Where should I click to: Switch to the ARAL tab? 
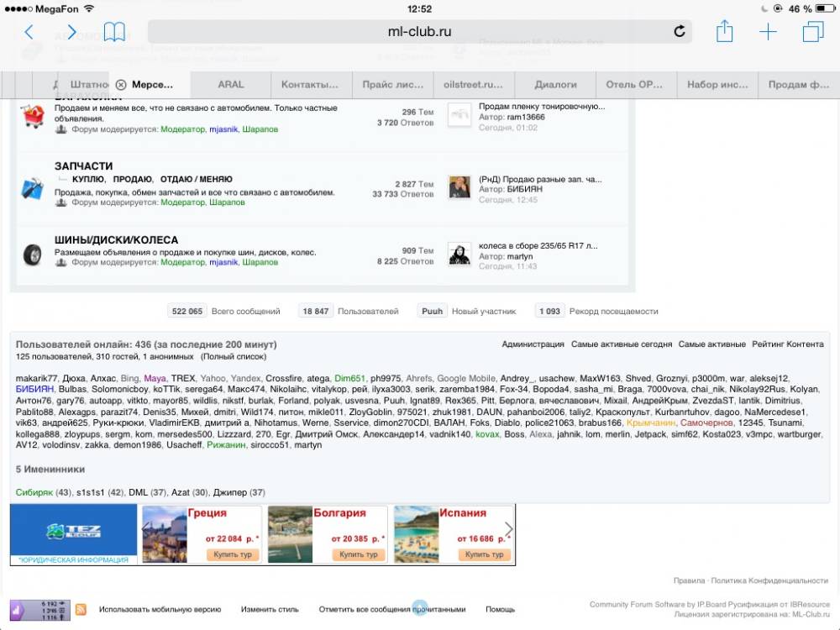coord(231,85)
